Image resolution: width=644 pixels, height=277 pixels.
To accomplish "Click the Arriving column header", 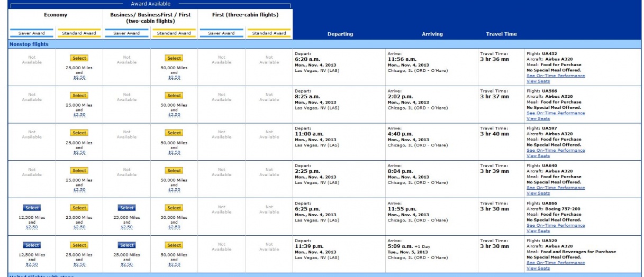I will [x=432, y=34].
